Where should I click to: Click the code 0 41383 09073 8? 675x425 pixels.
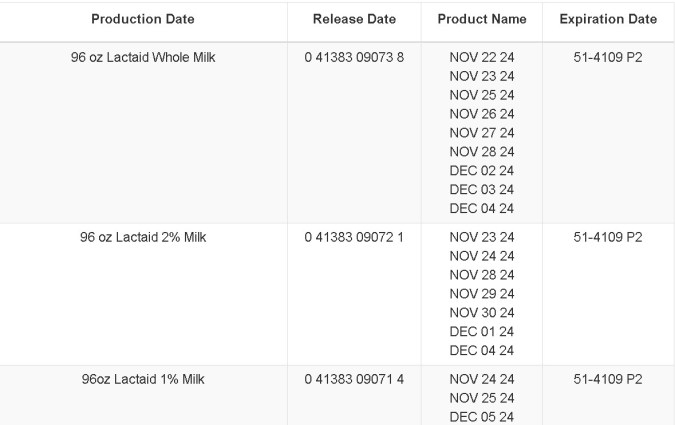(354, 58)
